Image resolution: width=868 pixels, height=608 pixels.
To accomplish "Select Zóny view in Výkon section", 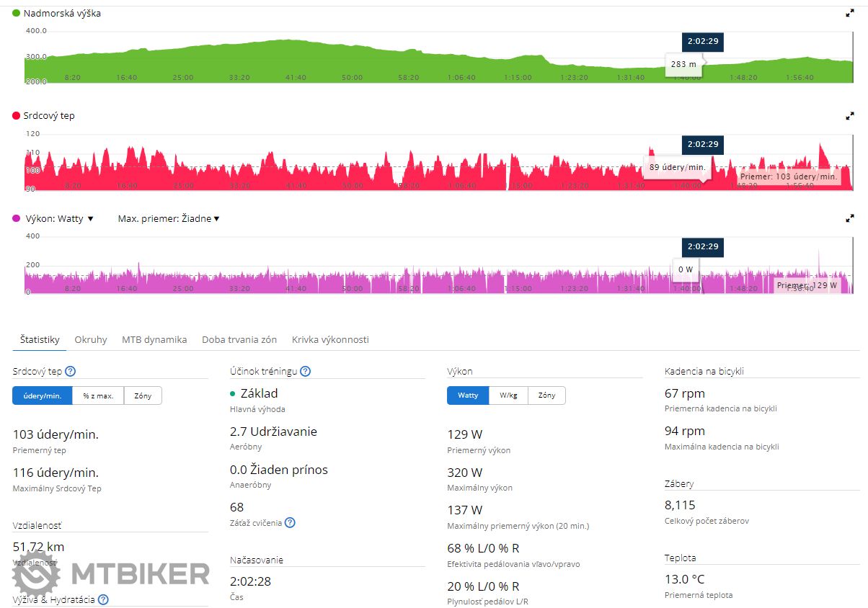I will [546, 395].
